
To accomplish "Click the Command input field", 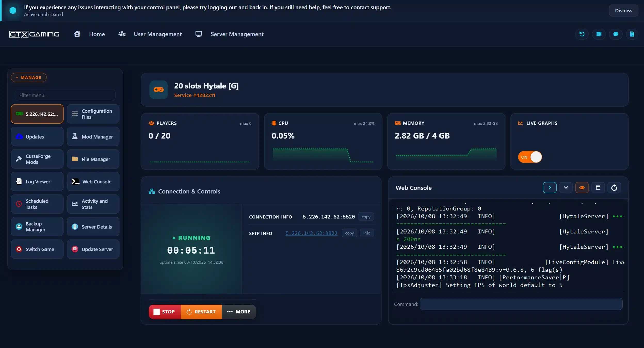I will (x=521, y=304).
